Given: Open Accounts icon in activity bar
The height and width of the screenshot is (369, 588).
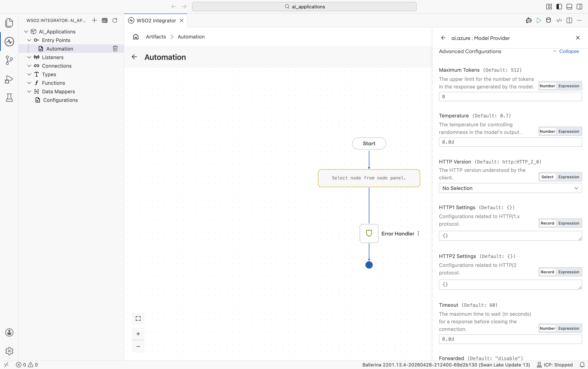Looking at the screenshot, I should 9,332.
